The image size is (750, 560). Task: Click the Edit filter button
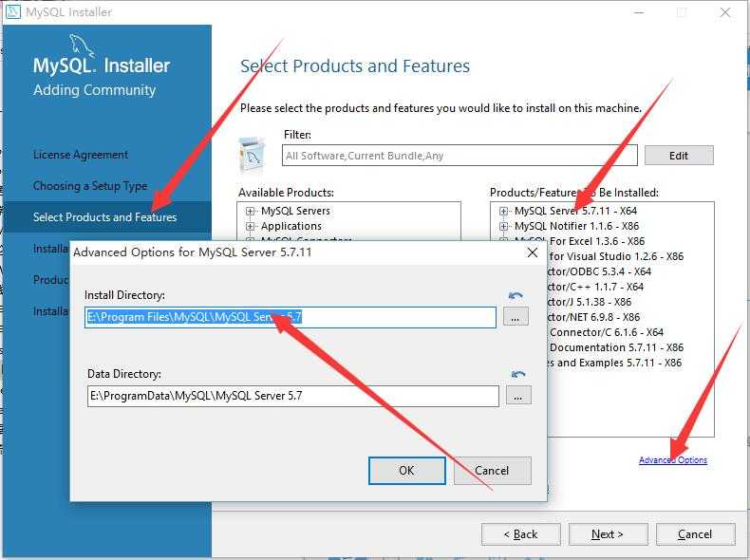(x=679, y=156)
